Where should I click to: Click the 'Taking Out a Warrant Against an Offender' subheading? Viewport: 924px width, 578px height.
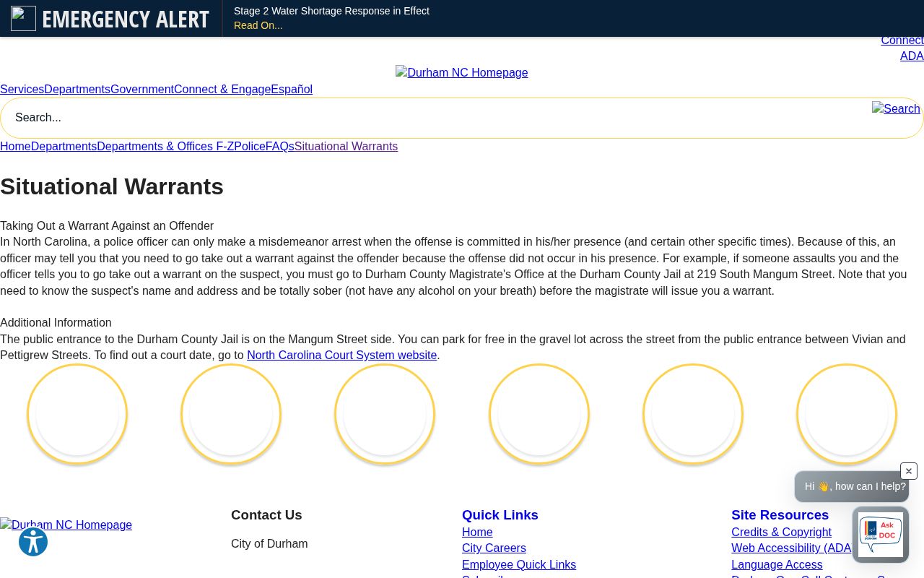click(107, 226)
